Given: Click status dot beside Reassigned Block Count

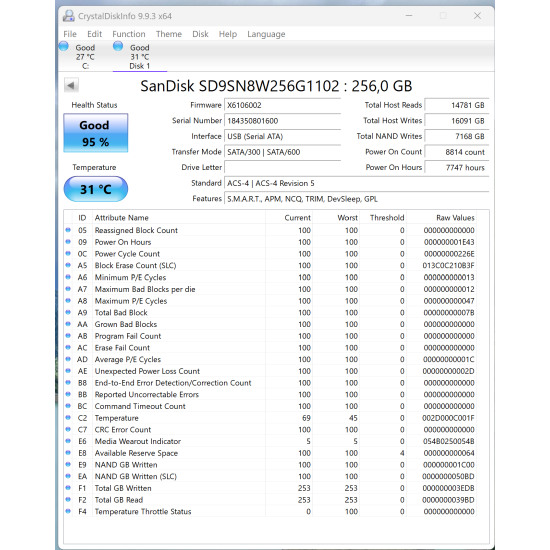Looking at the screenshot, I should 68,230.
